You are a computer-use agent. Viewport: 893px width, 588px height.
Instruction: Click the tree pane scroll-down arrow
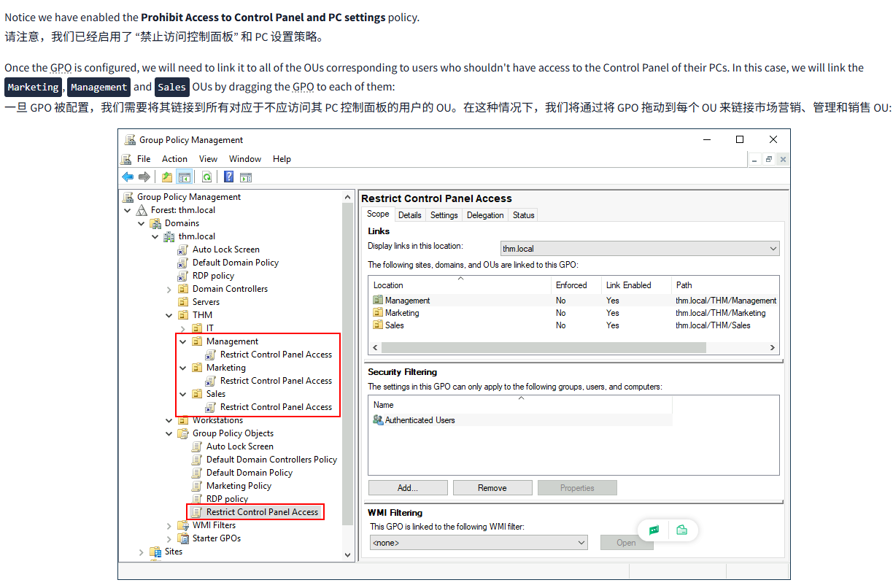347,554
